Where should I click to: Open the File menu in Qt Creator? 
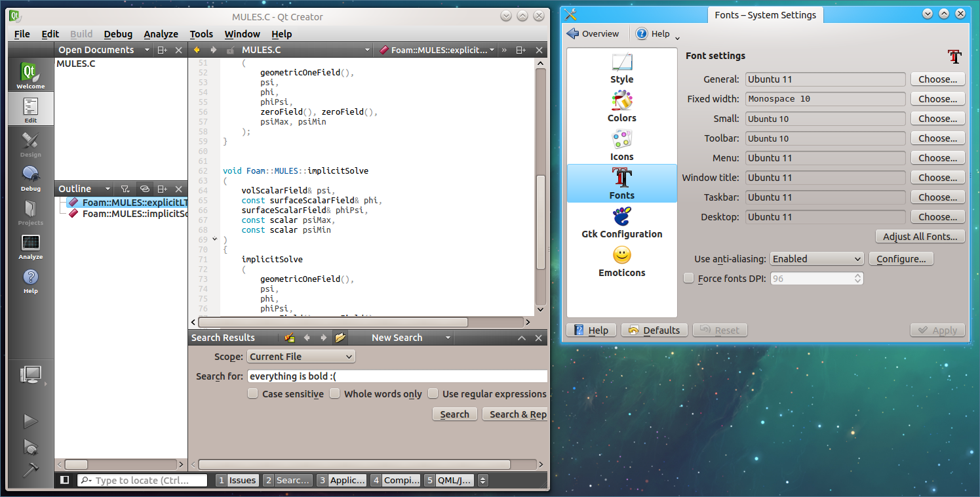(x=22, y=34)
